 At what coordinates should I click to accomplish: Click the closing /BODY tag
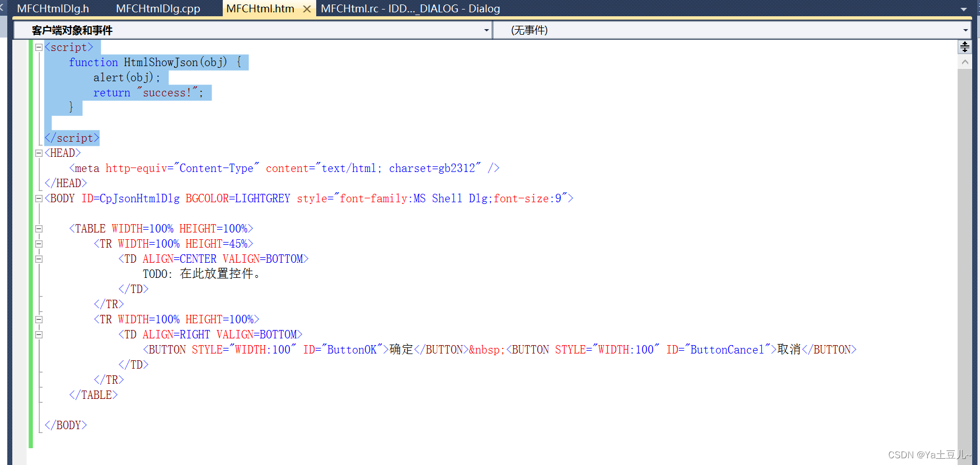coord(65,425)
